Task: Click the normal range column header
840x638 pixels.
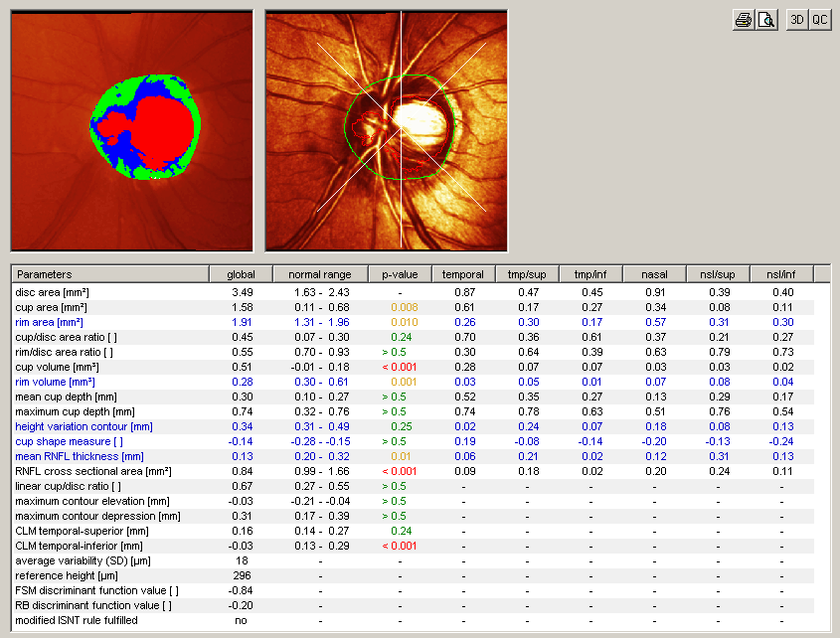Action: click(319, 274)
